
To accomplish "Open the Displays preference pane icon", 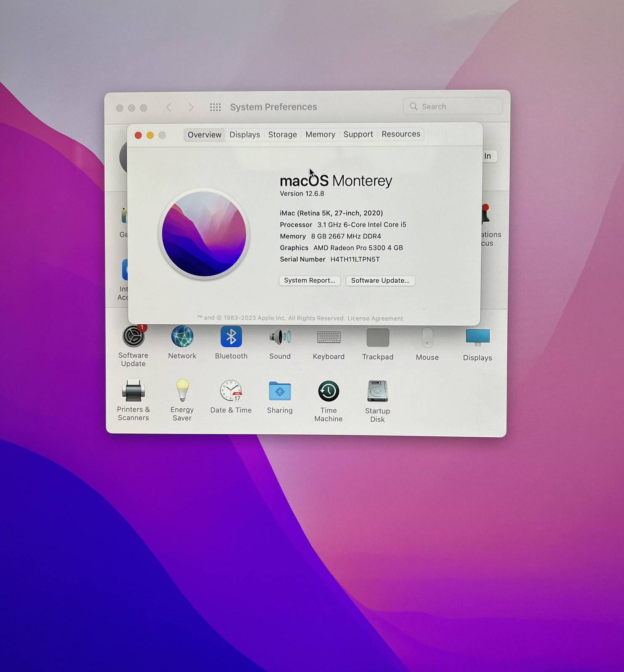I will tap(478, 338).
